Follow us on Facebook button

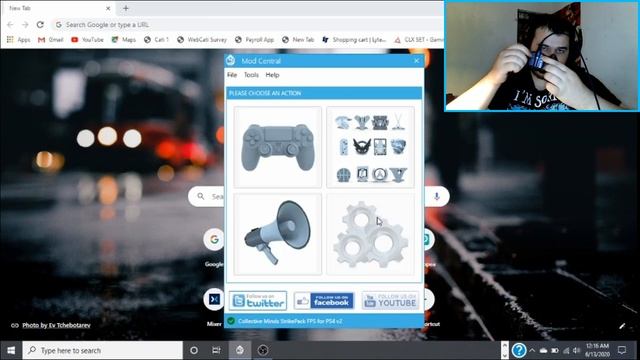tap(324, 301)
